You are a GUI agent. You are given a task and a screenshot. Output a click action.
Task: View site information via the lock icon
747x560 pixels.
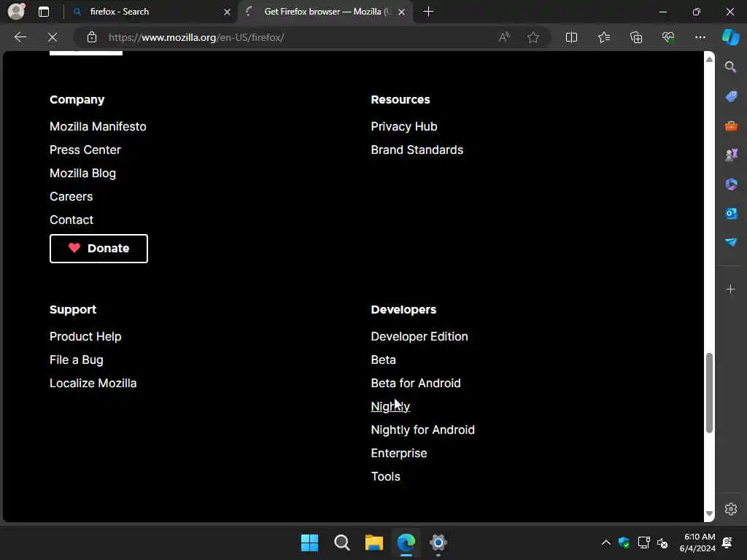pos(92,37)
